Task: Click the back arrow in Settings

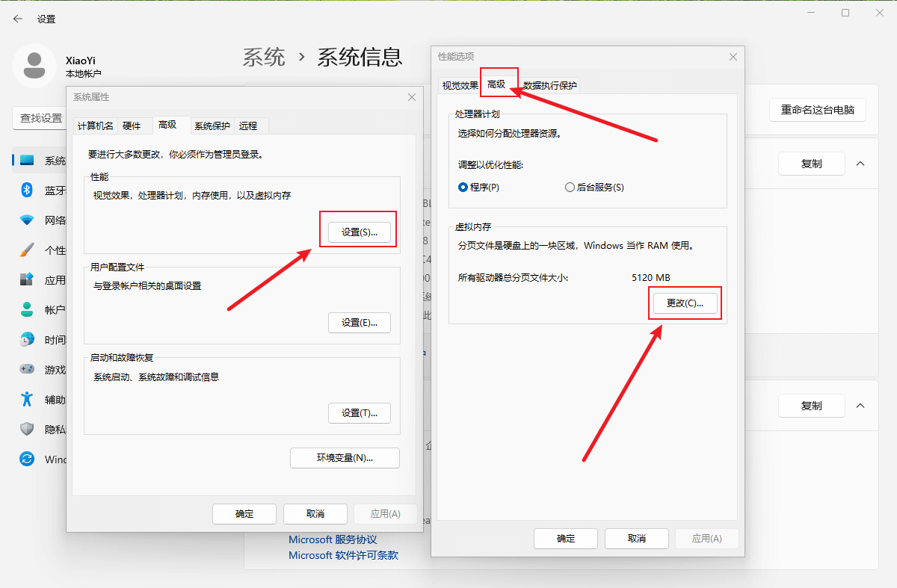Action: tap(16, 19)
